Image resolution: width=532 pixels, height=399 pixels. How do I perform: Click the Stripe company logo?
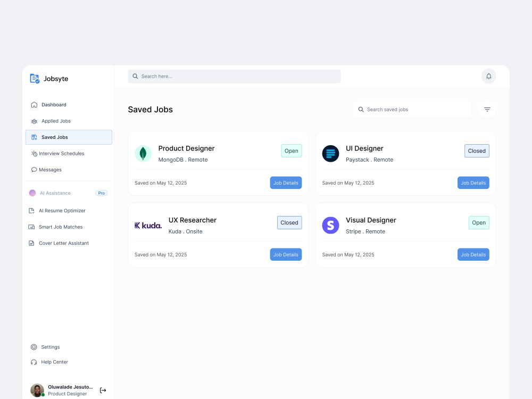coord(330,225)
